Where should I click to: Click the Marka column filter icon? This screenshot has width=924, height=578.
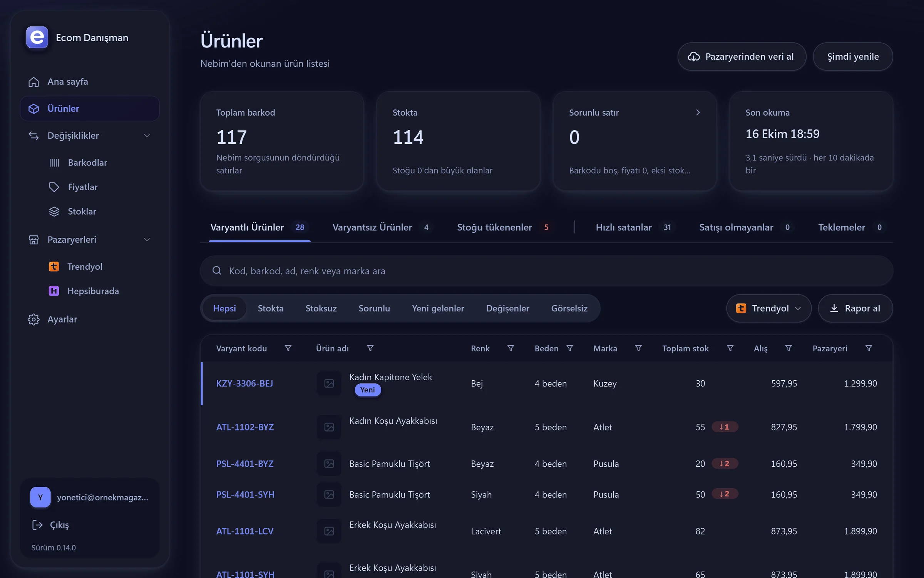[638, 348]
